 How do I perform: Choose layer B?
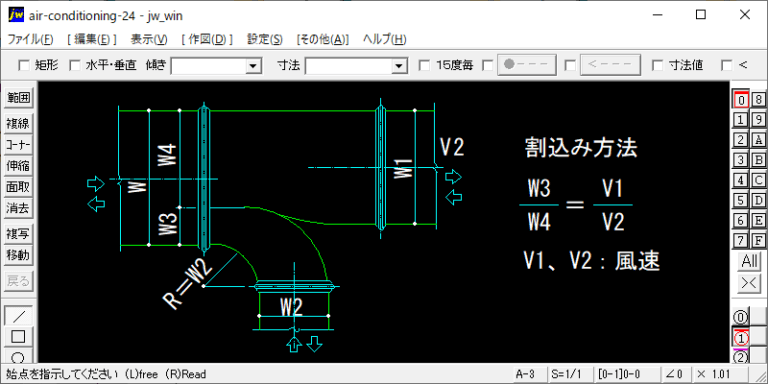(x=758, y=160)
